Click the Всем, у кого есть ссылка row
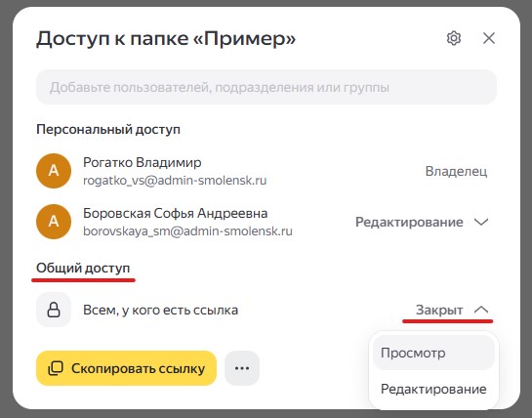 click(x=266, y=310)
